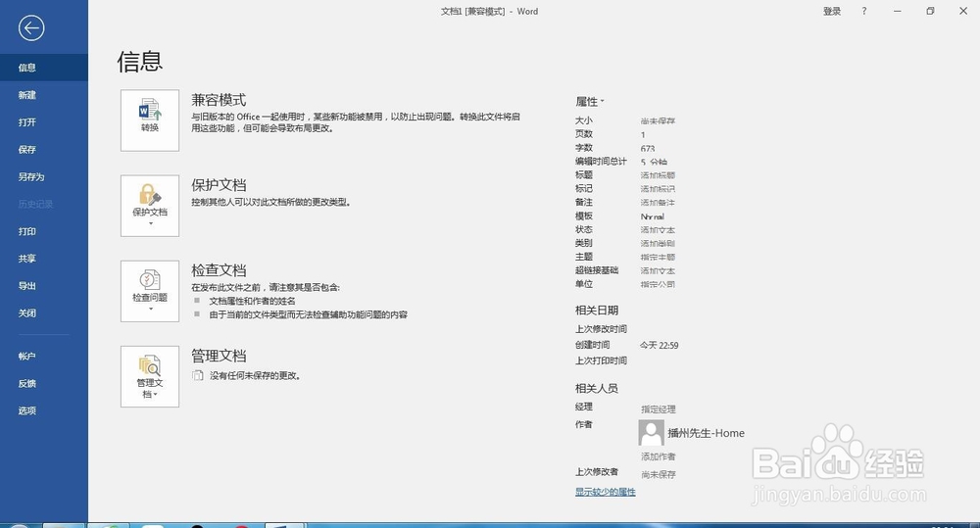Click the 标题 add title field
Screen dimensions: 980x528
click(x=658, y=175)
